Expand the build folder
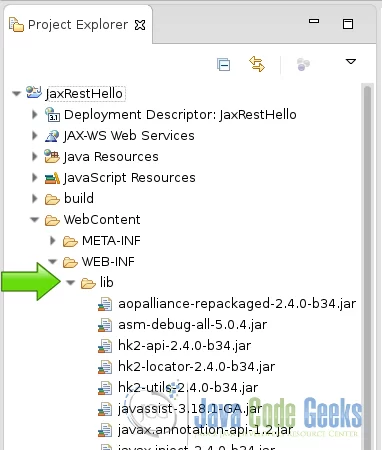Viewport: 382px width, 450px height. 34,199
